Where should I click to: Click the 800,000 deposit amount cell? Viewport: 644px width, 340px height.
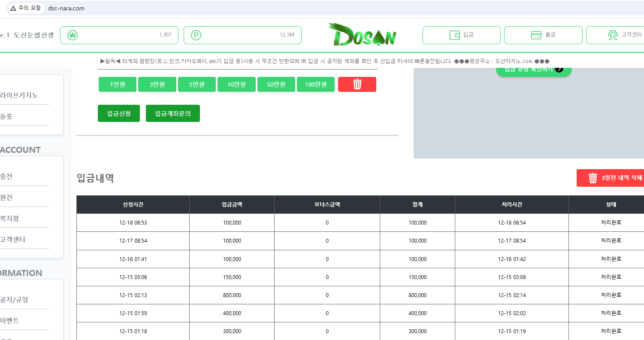click(232, 295)
